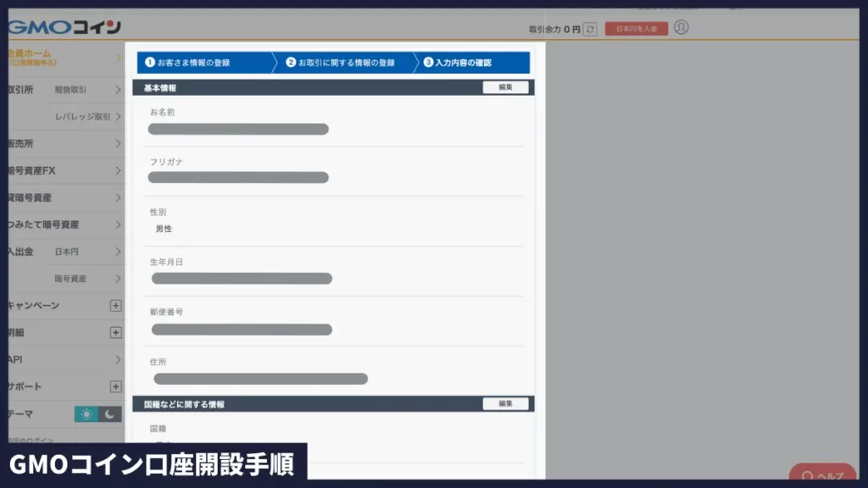Expand キャンペーン with the plus icon

(x=115, y=305)
